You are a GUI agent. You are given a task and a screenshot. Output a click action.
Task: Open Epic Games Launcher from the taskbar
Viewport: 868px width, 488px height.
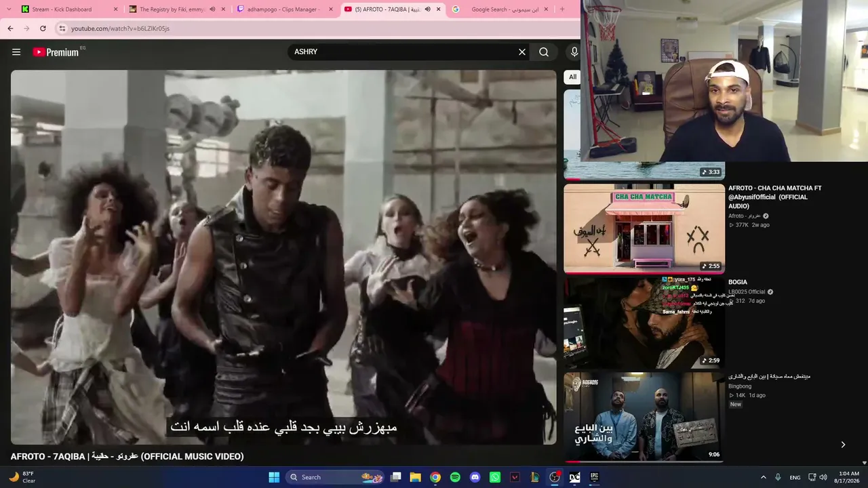coord(595,477)
